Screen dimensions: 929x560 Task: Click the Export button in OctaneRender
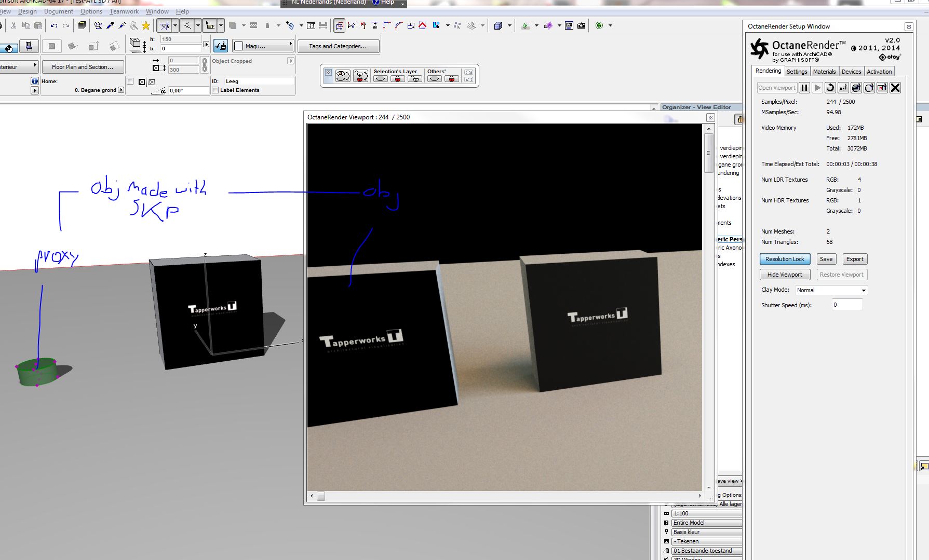pyautogui.click(x=855, y=259)
